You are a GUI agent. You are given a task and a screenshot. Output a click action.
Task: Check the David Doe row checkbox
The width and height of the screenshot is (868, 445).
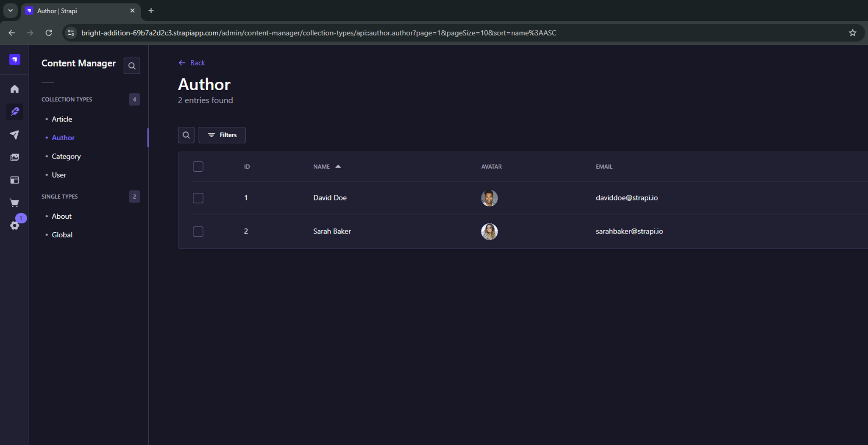click(198, 198)
